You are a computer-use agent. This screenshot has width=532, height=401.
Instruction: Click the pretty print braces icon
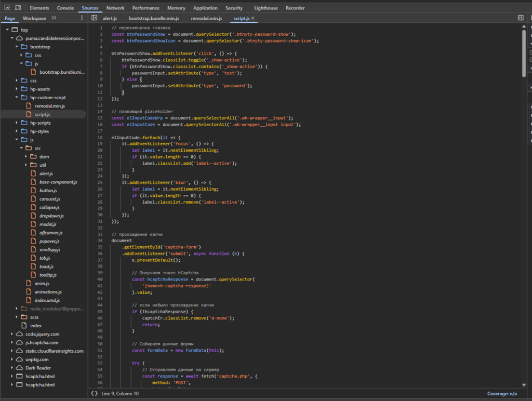95,394
